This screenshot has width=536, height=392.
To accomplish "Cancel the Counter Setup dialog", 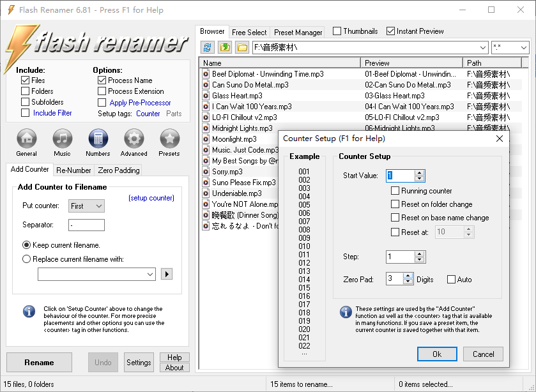I will point(483,354).
